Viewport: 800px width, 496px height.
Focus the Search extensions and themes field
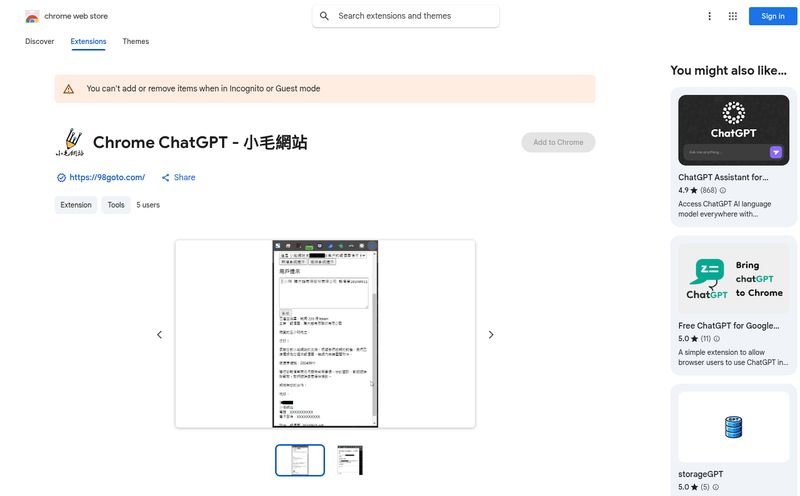(x=406, y=16)
